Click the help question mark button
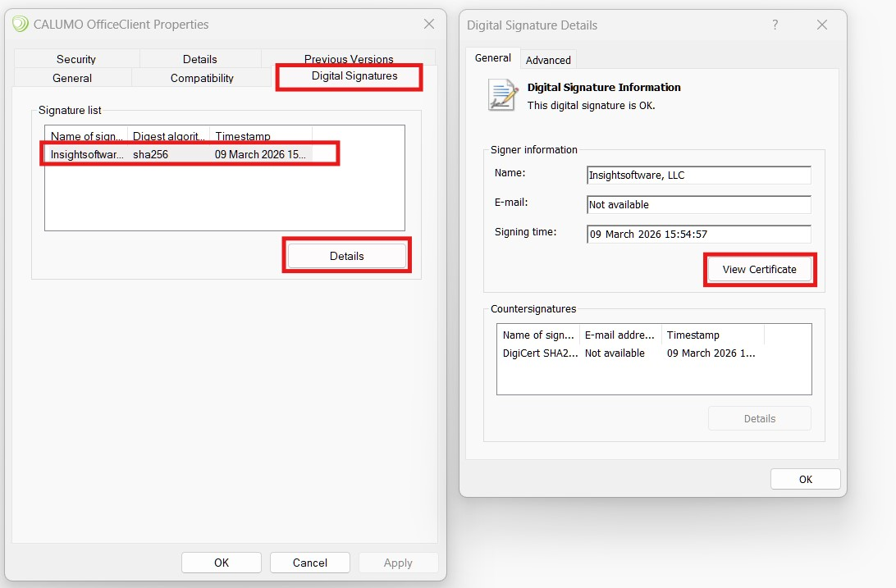 coord(775,25)
